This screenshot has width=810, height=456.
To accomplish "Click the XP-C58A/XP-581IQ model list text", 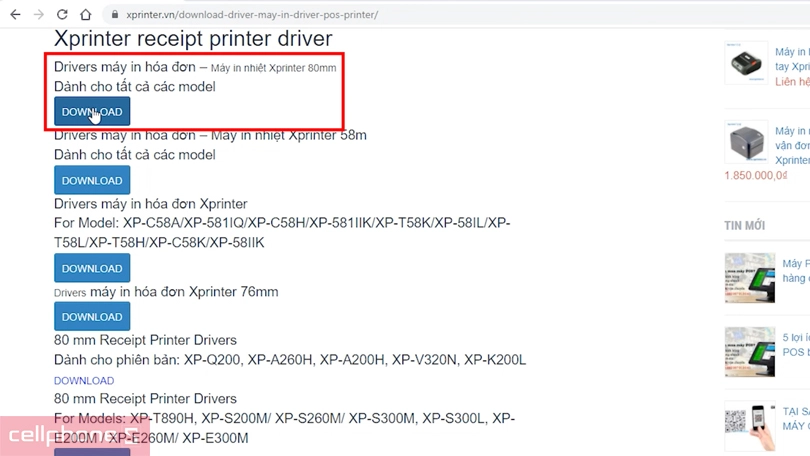I will (282, 232).
